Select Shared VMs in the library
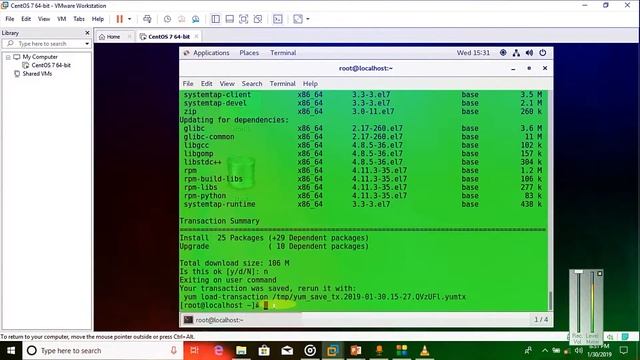Viewport: 640px width, 360px height. pos(37,73)
